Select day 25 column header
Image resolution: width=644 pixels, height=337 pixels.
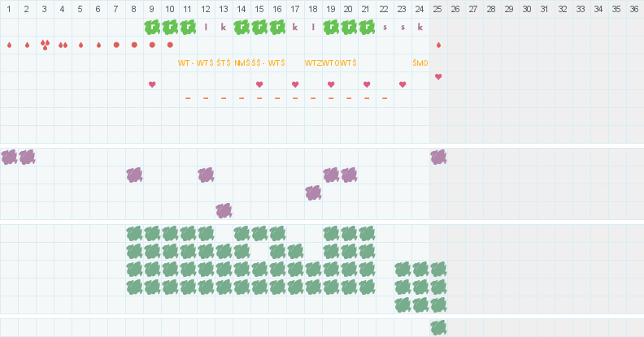438,8
